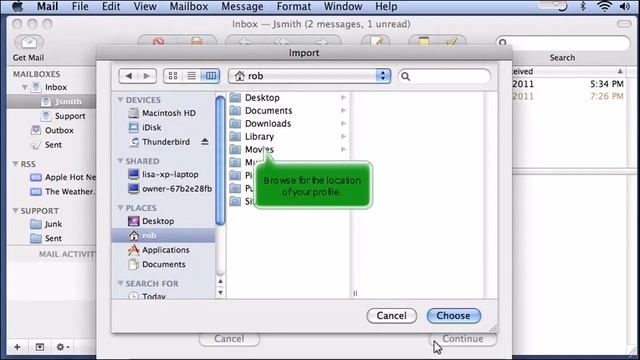This screenshot has width=640, height=360.
Task: Select Macintosh HD in sidebar
Action: click(163, 113)
